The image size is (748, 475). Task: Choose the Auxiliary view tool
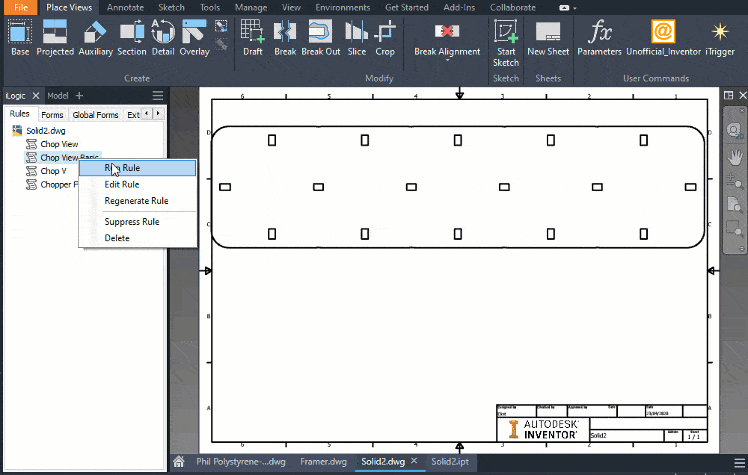[x=95, y=38]
